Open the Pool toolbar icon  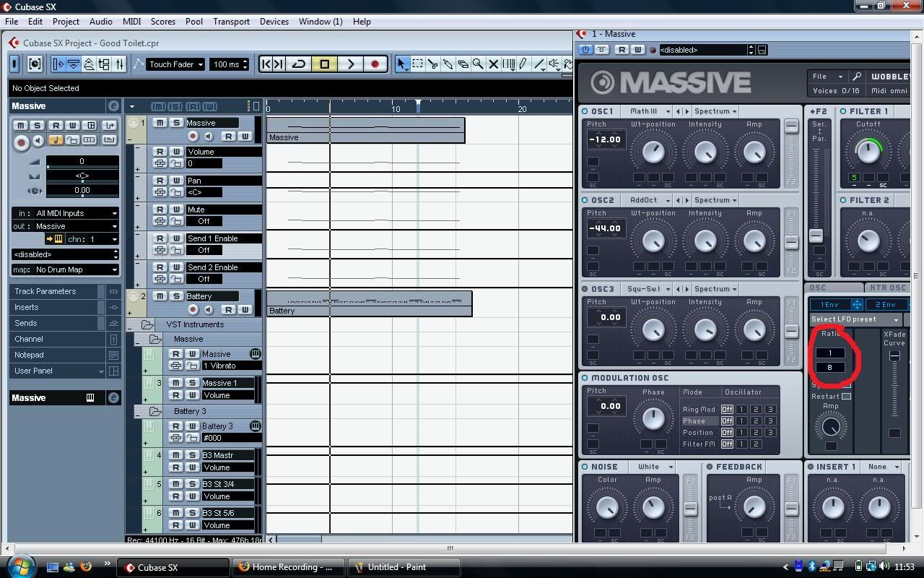pyautogui.click(x=104, y=64)
